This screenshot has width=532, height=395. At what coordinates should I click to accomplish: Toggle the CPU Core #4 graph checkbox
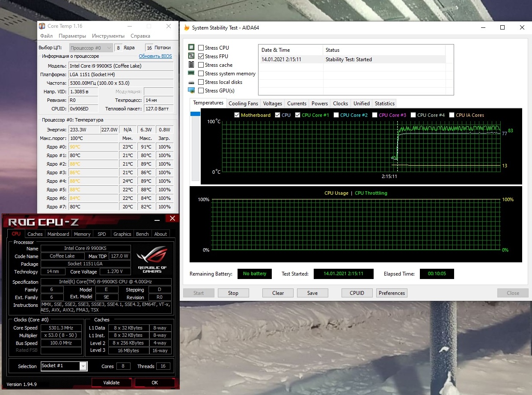click(x=413, y=115)
